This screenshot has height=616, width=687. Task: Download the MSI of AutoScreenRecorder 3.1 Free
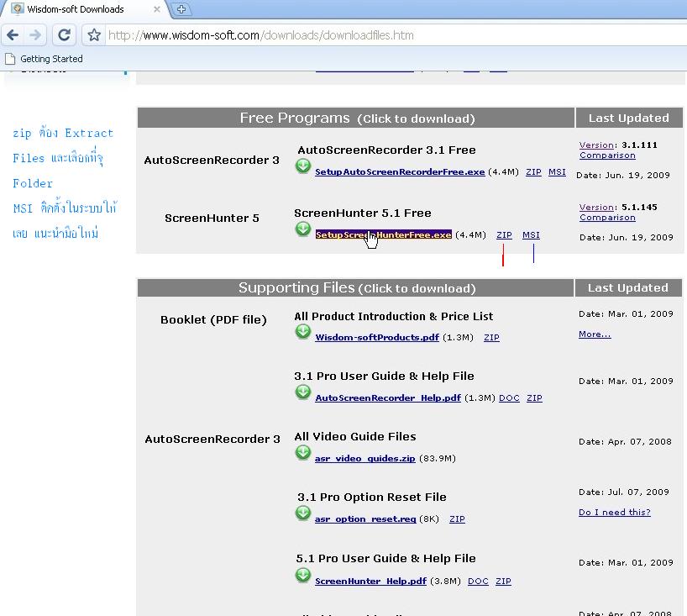[557, 172]
